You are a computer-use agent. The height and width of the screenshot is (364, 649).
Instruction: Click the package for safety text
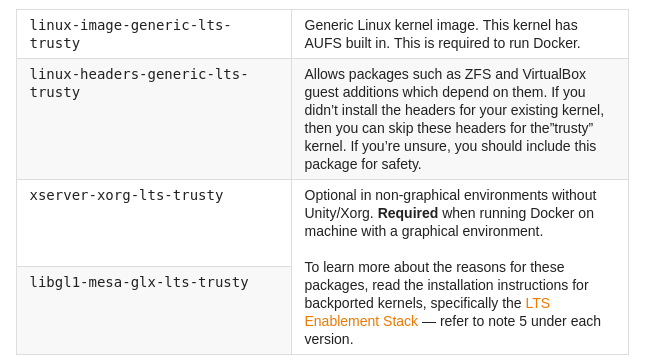363,164
